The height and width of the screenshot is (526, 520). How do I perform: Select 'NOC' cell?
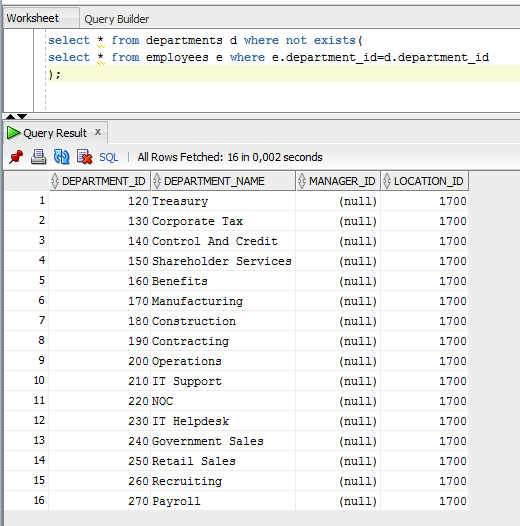pos(223,401)
